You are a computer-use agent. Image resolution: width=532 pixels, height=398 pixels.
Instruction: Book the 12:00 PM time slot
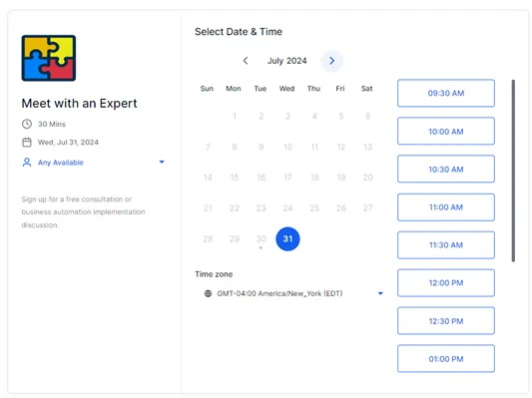[x=446, y=283]
